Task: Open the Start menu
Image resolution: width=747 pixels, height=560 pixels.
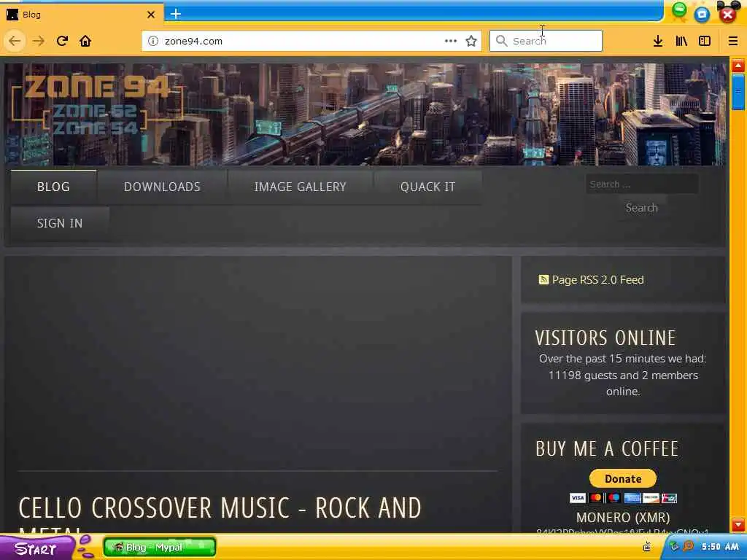Action: coord(36,548)
